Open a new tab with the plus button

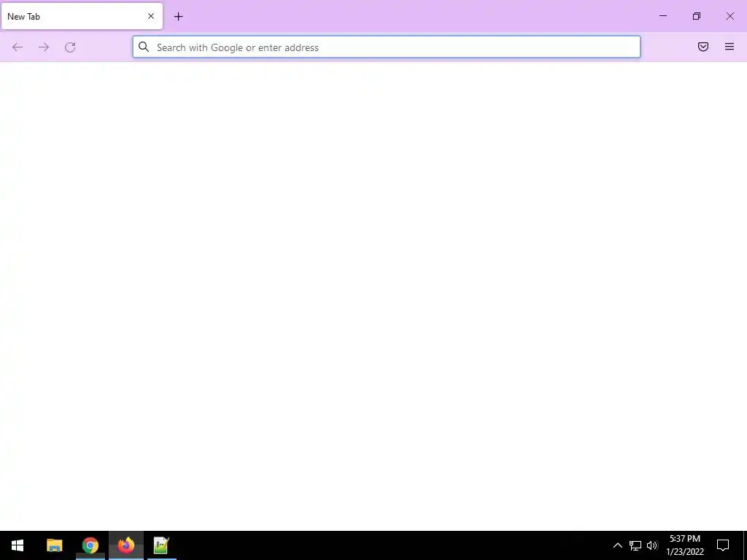point(178,17)
